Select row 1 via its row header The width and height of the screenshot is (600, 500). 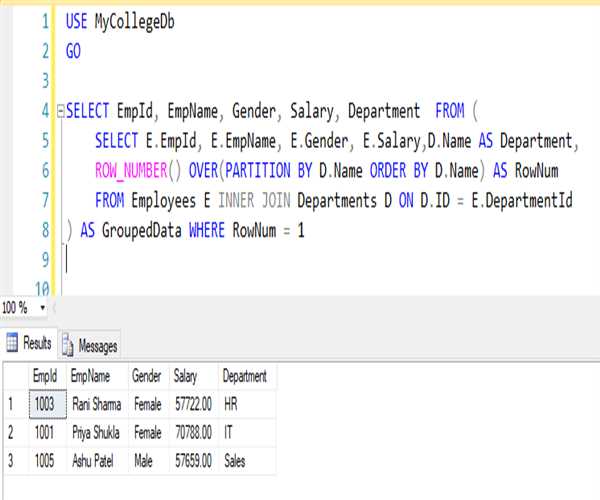pos(13,404)
